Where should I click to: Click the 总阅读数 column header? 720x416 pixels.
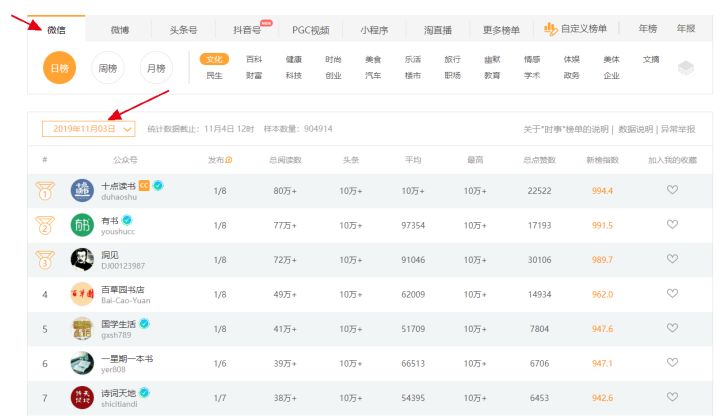pyautogui.click(x=285, y=160)
